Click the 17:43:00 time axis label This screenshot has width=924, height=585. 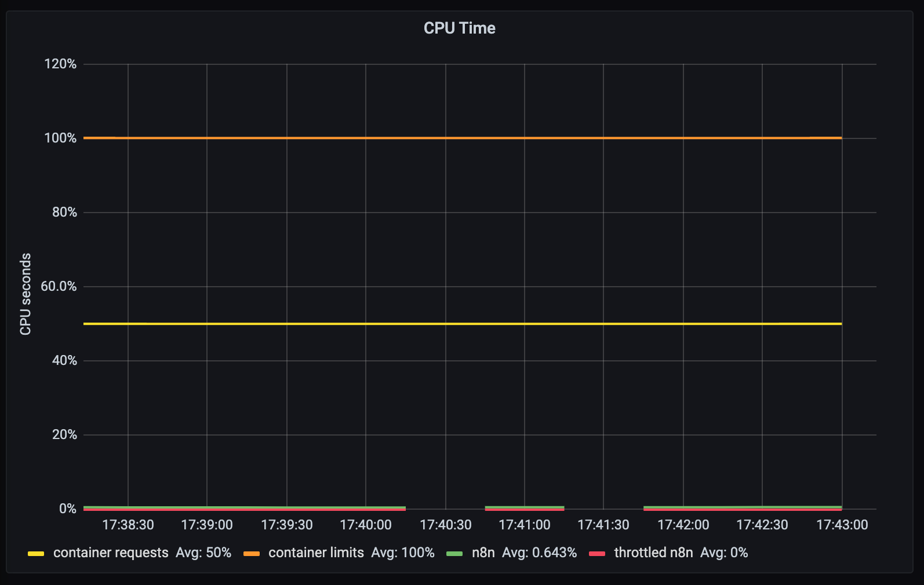pyautogui.click(x=842, y=525)
